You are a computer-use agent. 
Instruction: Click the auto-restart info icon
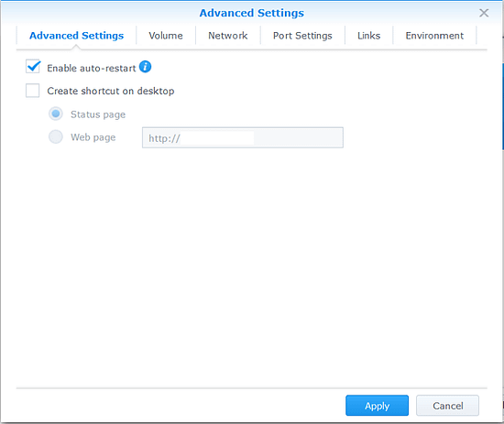(x=146, y=67)
